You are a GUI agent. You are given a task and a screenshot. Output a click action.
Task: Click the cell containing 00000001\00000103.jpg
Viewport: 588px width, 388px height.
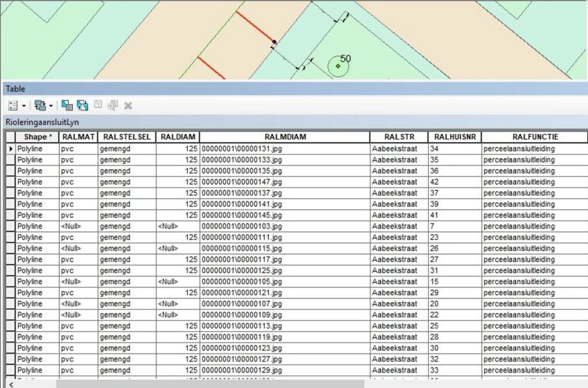click(x=241, y=226)
